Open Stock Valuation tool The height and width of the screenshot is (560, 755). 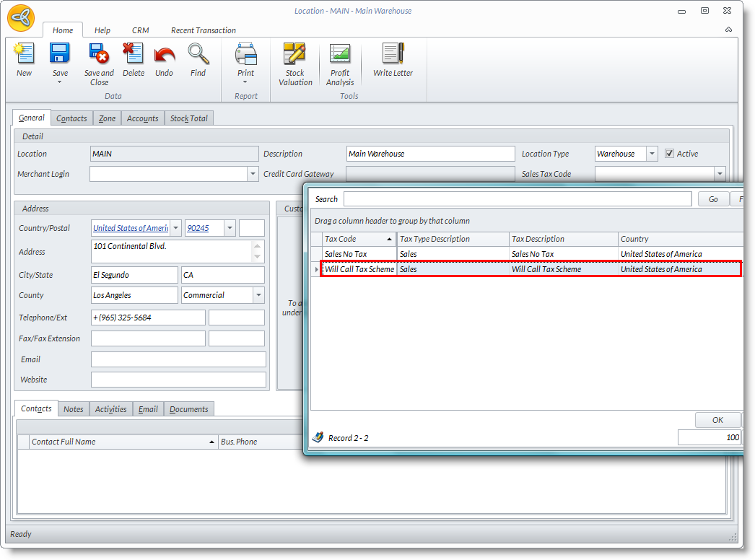pyautogui.click(x=294, y=55)
